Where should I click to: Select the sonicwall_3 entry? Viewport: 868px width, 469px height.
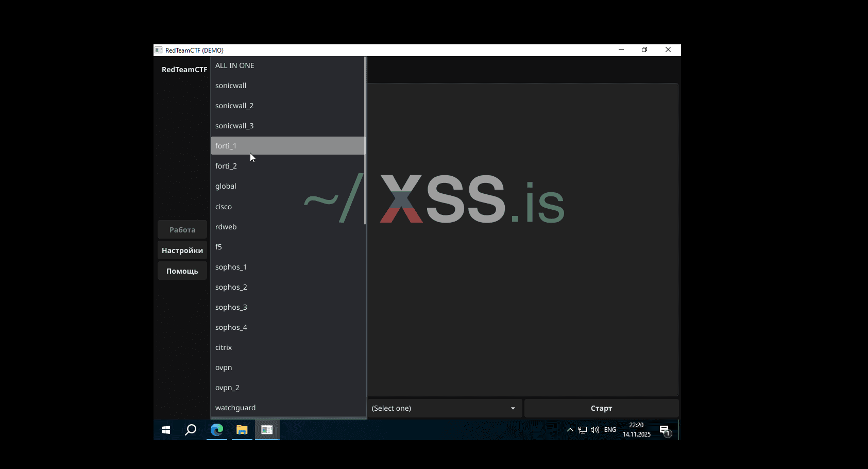click(x=287, y=126)
